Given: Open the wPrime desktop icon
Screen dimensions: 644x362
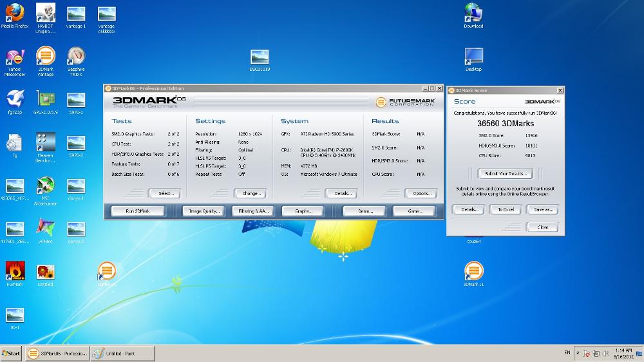Looking at the screenshot, I should click(46, 231).
